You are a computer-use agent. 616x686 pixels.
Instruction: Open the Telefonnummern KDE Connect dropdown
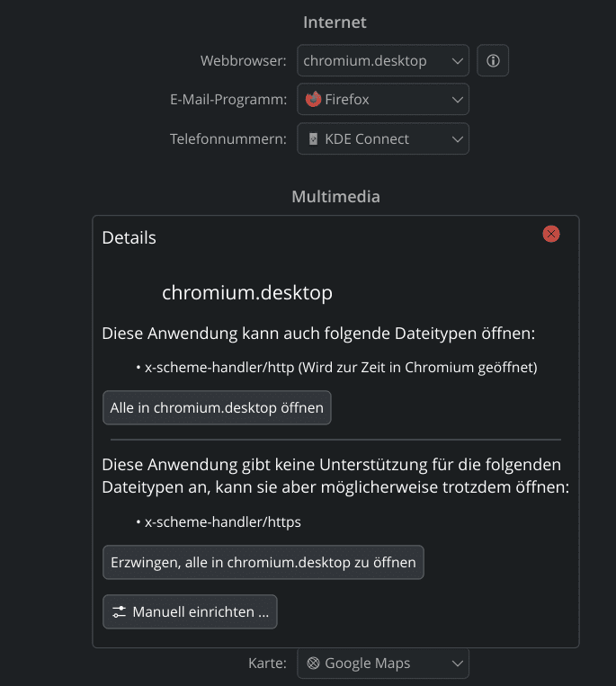point(383,138)
